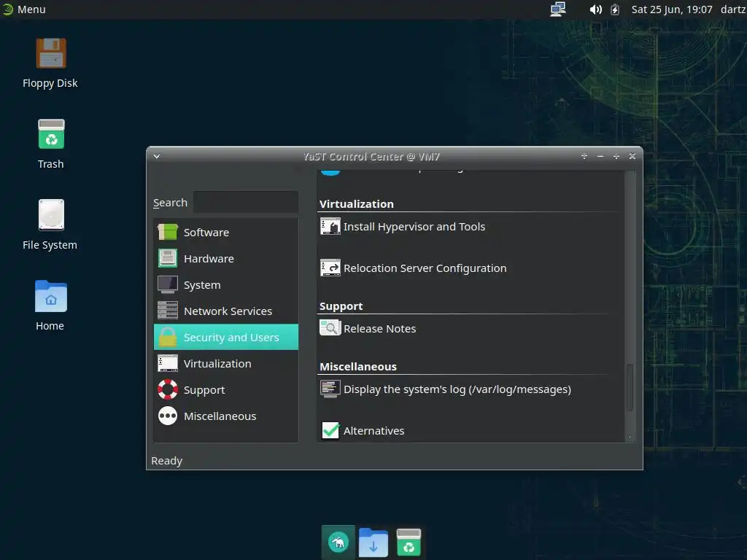Click the System monitor icon
Image resolution: width=747 pixels, height=560 pixels.
coord(168,285)
